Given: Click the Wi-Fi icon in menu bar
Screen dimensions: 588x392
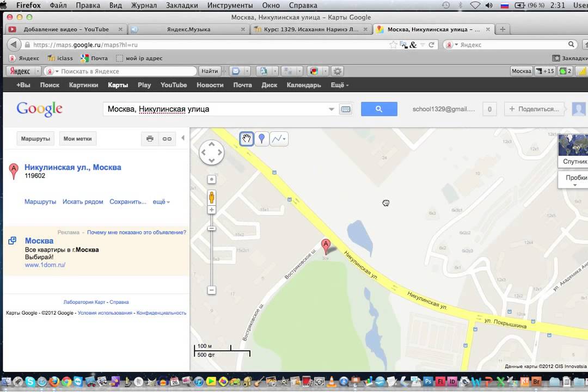Looking at the screenshot, I should [475, 5].
